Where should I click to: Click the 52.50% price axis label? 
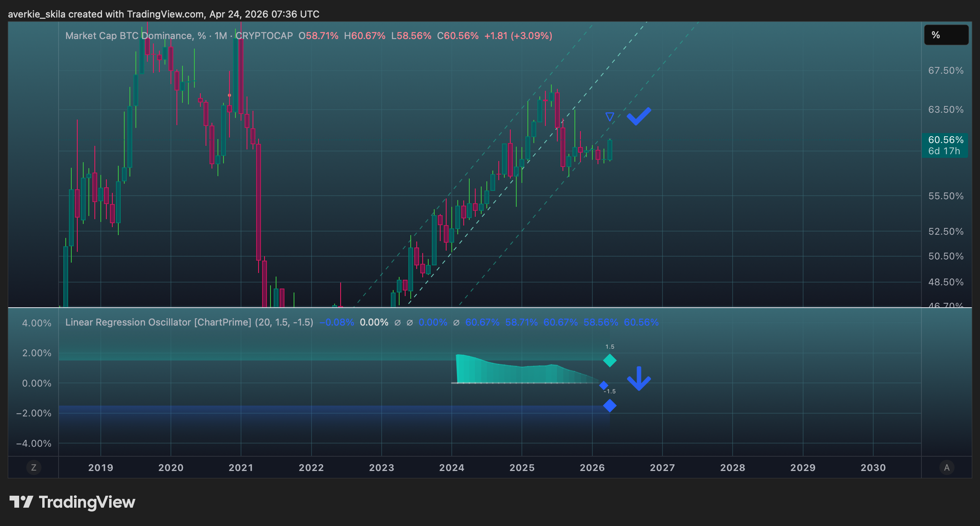pyautogui.click(x=946, y=232)
